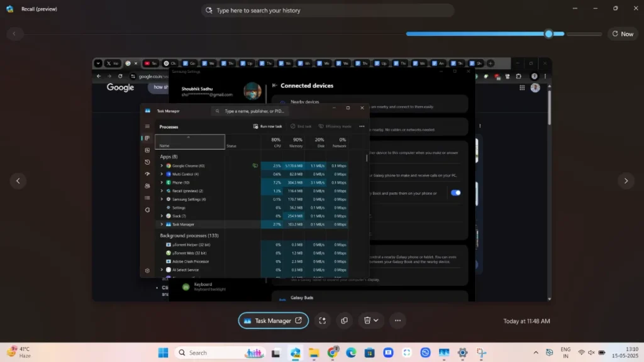This screenshot has height=362, width=644.
Task: Click the taskbar Search box
Action: pyautogui.click(x=221, y=353)
